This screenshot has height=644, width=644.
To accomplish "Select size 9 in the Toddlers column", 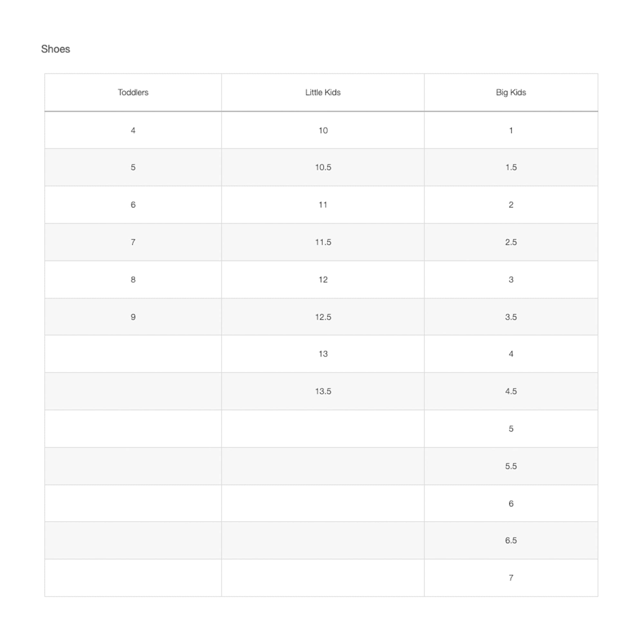I will pos(133,317).
